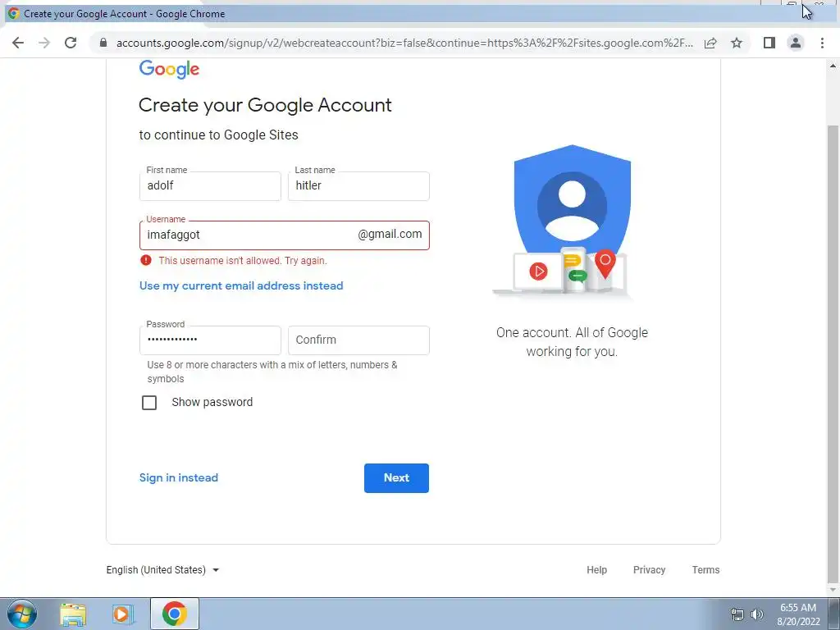Bookmark this page with the star
The height and width of the screenshot is (630, 840).
737,43
